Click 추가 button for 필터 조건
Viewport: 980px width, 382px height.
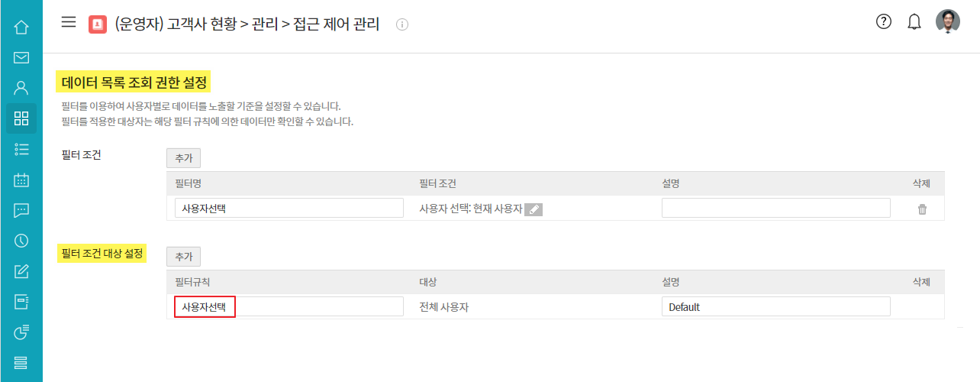pos(183,158)
